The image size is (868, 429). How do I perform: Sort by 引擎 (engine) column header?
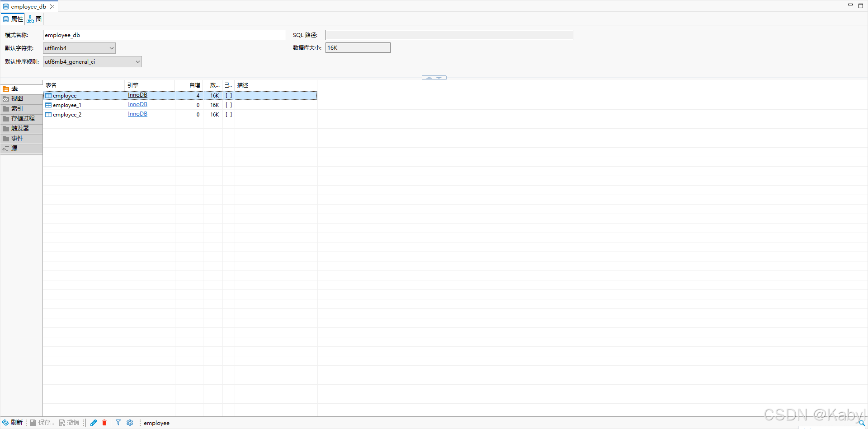tap(150, 85)
